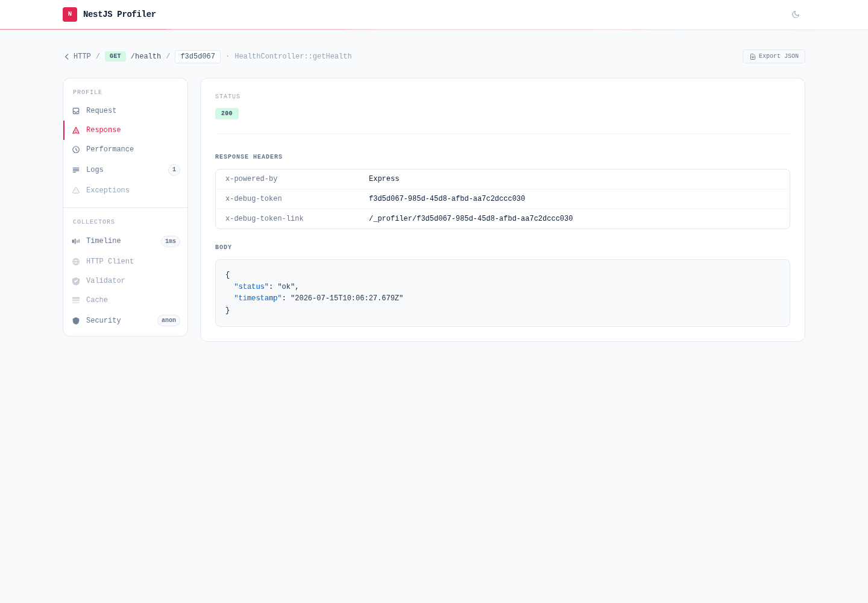The height and width of the screenshot is (603, 868).
Task: Open the HTTP Client collector
Action: click(x=125, y=262)
